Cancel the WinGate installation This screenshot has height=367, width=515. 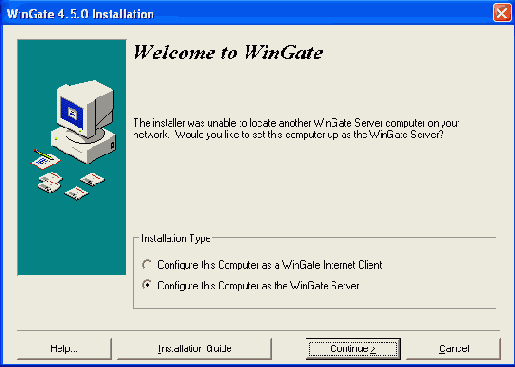454,349
